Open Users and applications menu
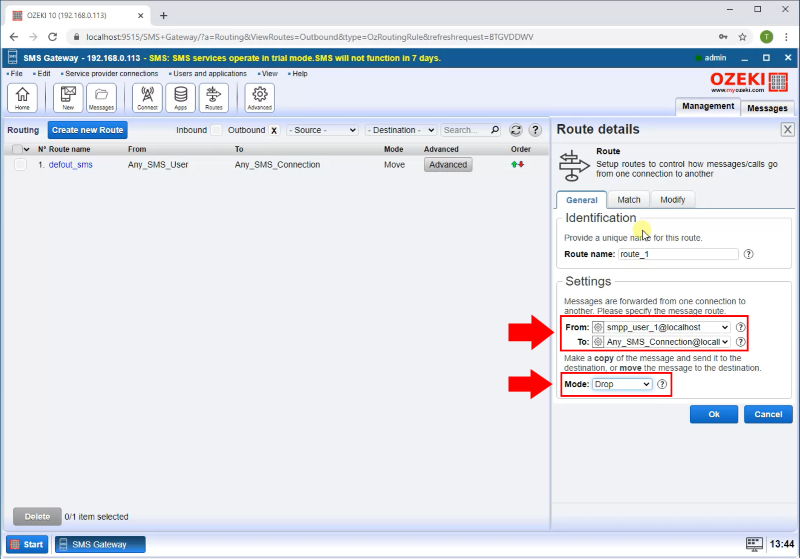This screenshot has width=800, height=559. pos(210,73)
